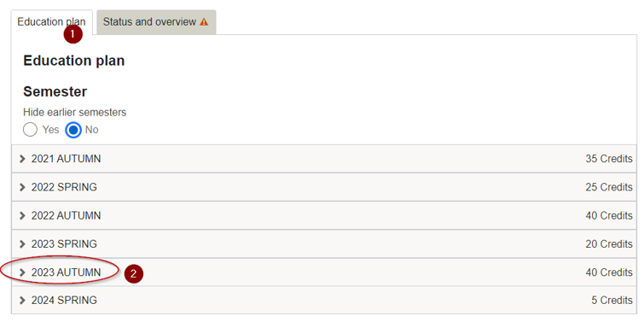The image size is (644, 322).
Task: Click the chevron icon beside 2022 SPRING
Action: 22,187
